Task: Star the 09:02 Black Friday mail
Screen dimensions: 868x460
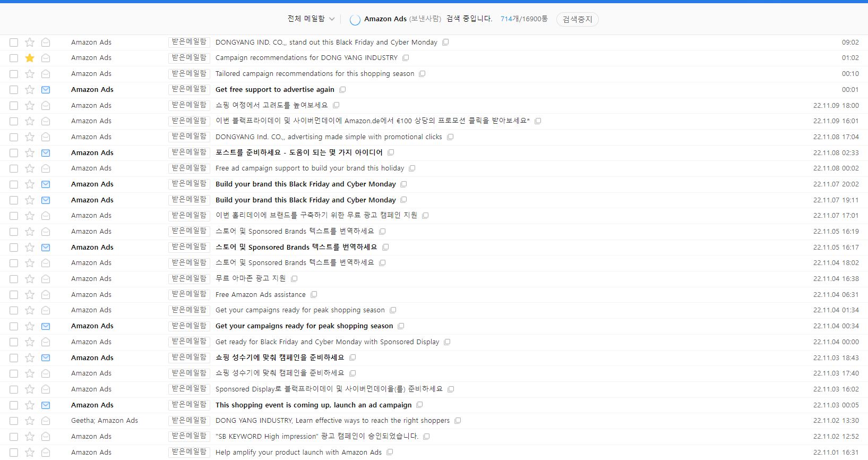Action: tap(30, 42)
